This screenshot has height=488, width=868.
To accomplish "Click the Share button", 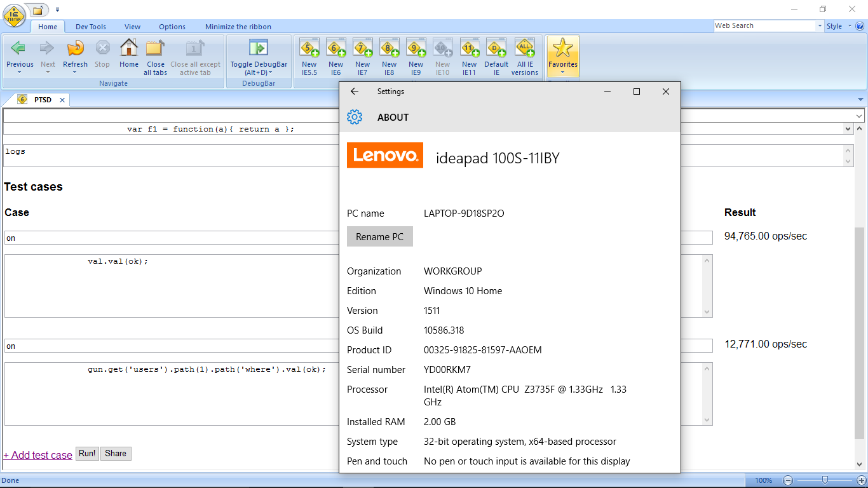I will pyautogui.click(x=116, y=454).
